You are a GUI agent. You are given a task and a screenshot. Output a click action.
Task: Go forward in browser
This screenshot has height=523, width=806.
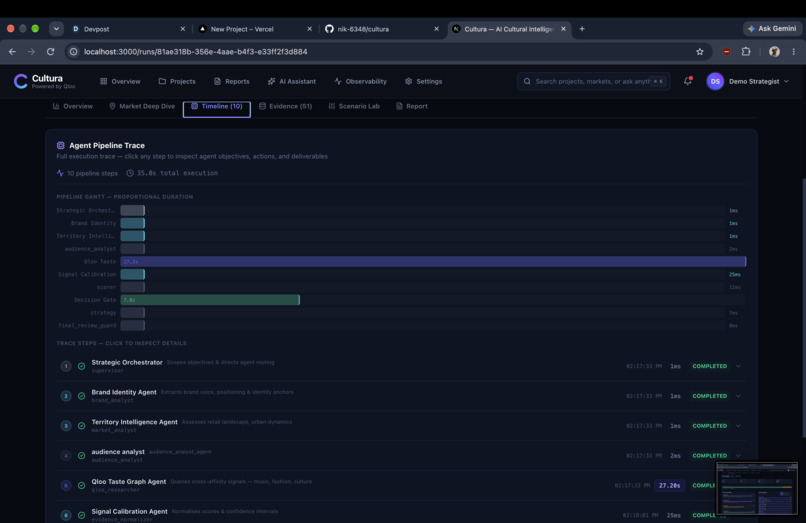coord(31,51)
